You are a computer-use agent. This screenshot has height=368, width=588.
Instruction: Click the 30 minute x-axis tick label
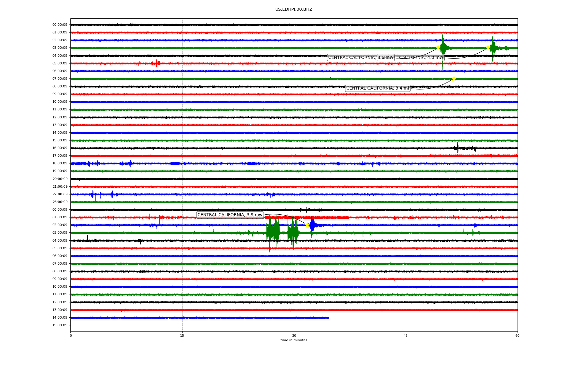point(294,335)
